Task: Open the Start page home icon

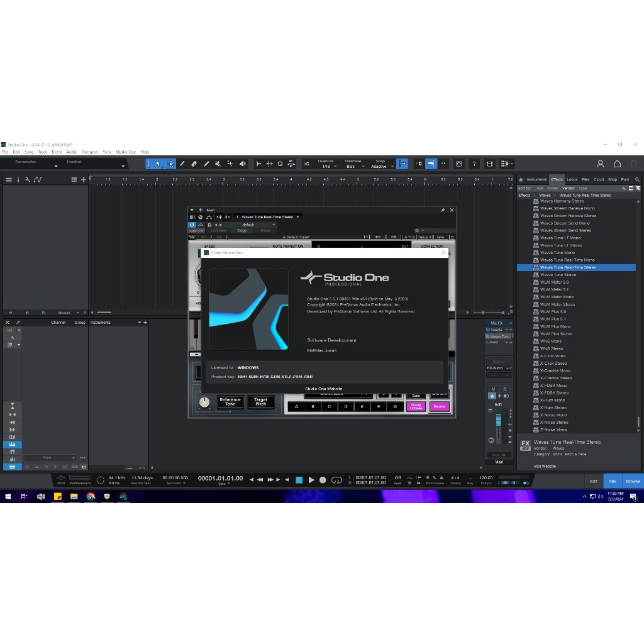Action: click(617, 164)
